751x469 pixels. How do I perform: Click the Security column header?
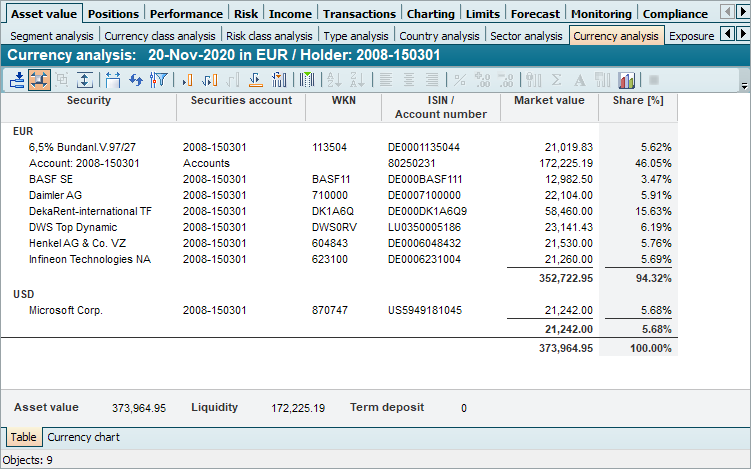89,100
